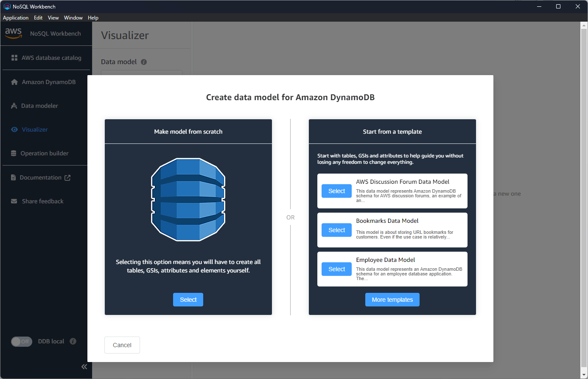The height and width of the screenshot is (379, 588).
Task: Click the Visualizer page heading
Action: click(125, 35)
